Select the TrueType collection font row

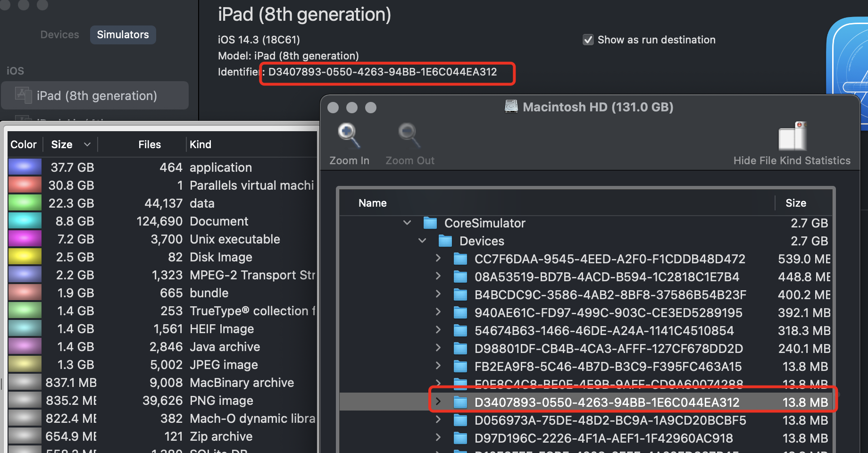[163, 311]
